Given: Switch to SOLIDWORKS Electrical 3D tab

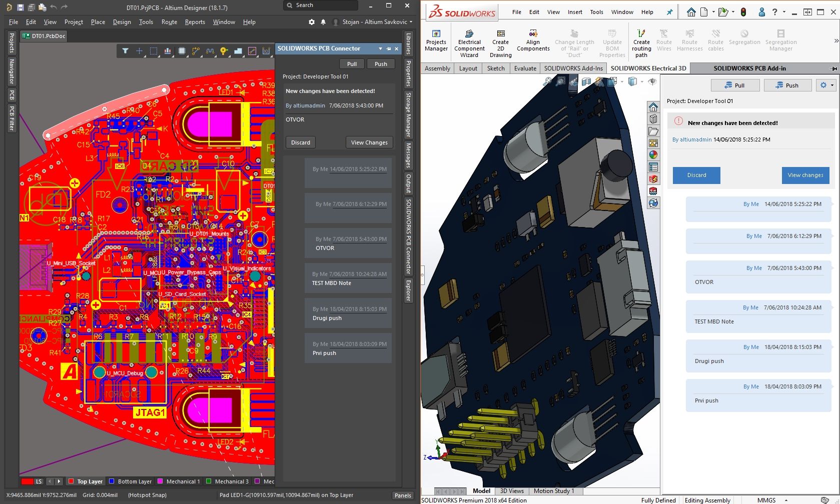Looking at the screenshot, I should 648,68.
